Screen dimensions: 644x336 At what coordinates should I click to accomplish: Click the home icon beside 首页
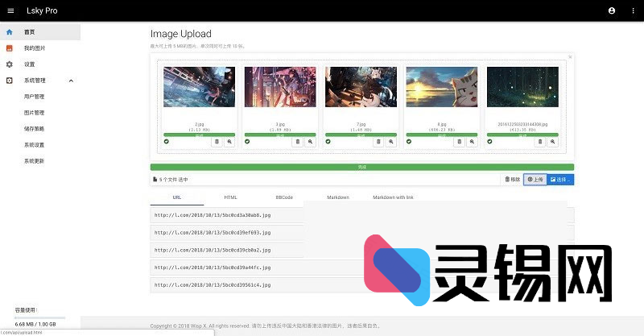(10, 32)
